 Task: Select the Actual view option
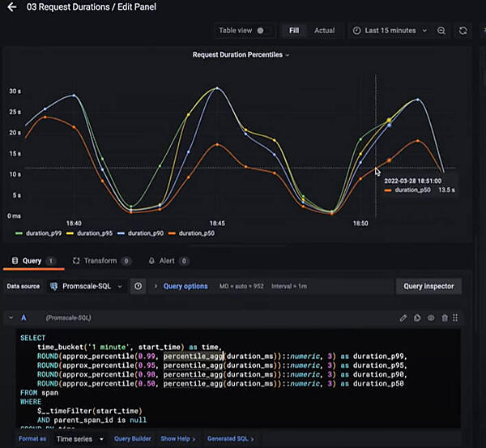[324, 31]
